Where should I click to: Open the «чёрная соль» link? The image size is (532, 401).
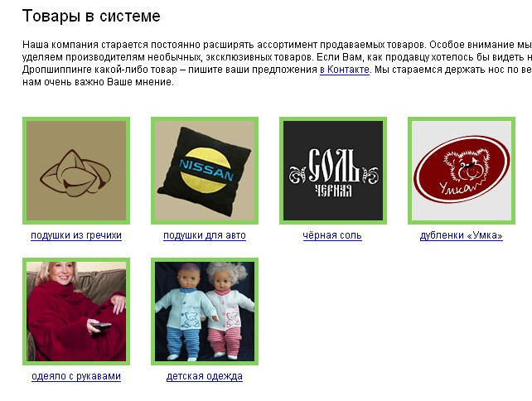pyautogui.click(x=332, y=235)
